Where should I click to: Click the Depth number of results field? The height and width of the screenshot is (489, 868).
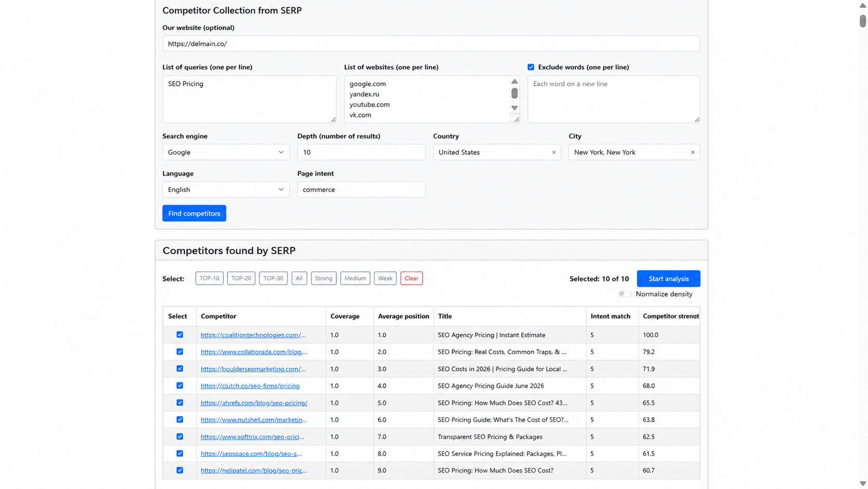(x=361, y=152)
